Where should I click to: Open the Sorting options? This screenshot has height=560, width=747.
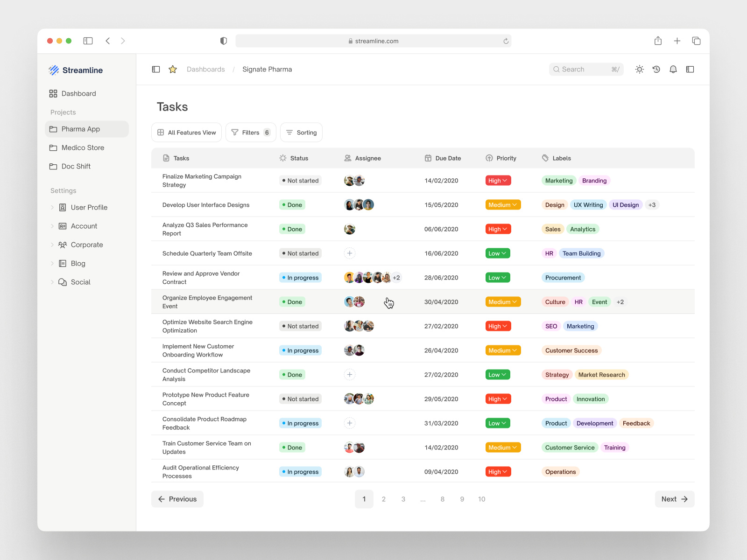pos(301,132)
